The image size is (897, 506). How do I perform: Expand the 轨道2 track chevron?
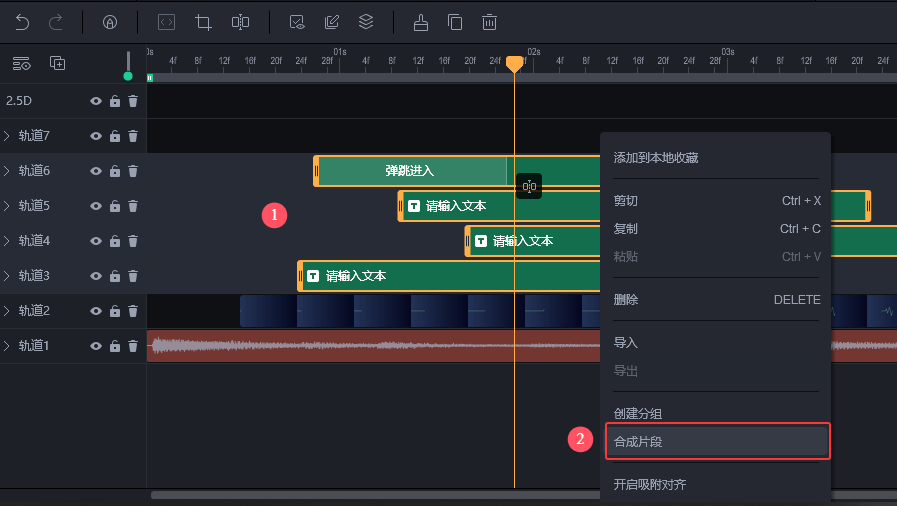[7, 311]
